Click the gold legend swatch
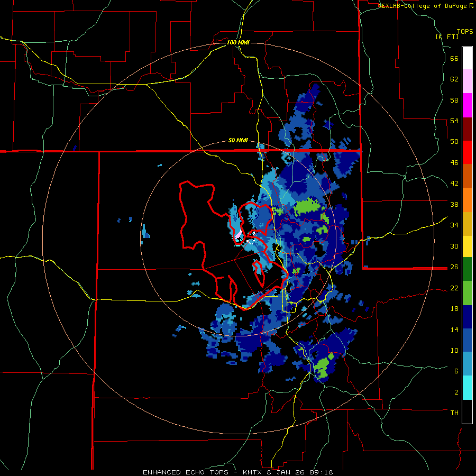Viewport: 476px width, 476px height. coord(467,224)
